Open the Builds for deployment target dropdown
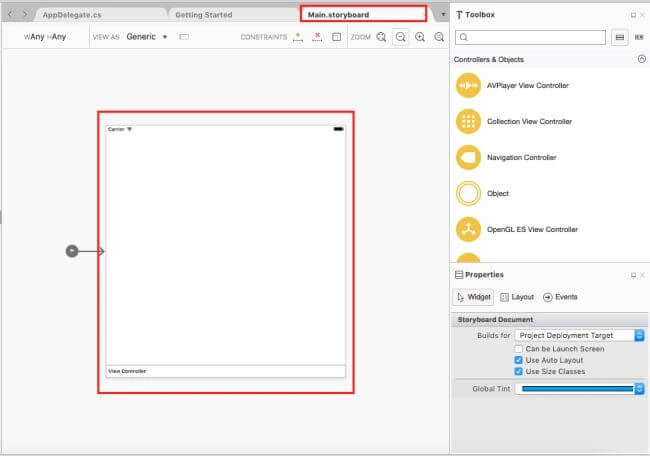The image size is (650, 456). coord(580,335)
